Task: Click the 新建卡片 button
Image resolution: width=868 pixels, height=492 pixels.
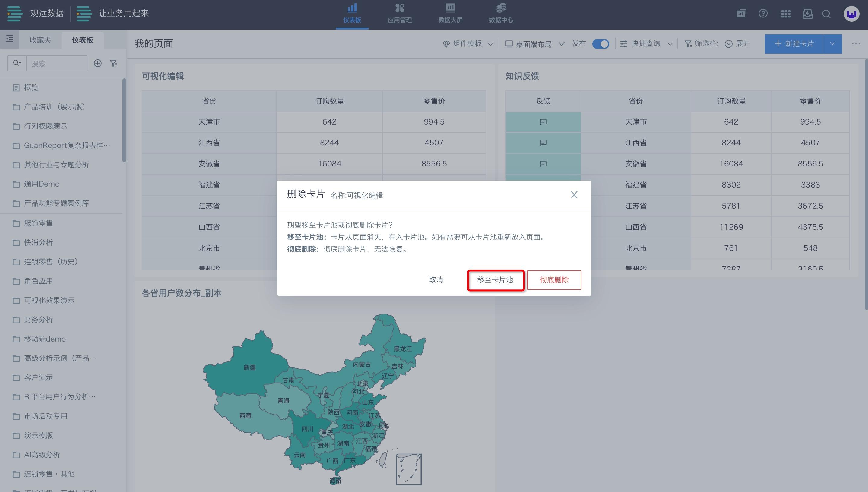Action: click(x=794, y=44)
